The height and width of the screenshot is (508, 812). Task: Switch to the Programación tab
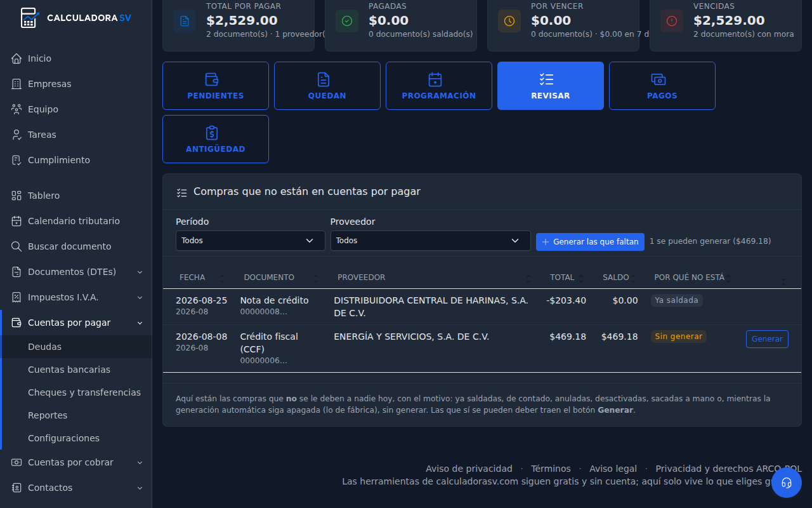coord(439,86)
